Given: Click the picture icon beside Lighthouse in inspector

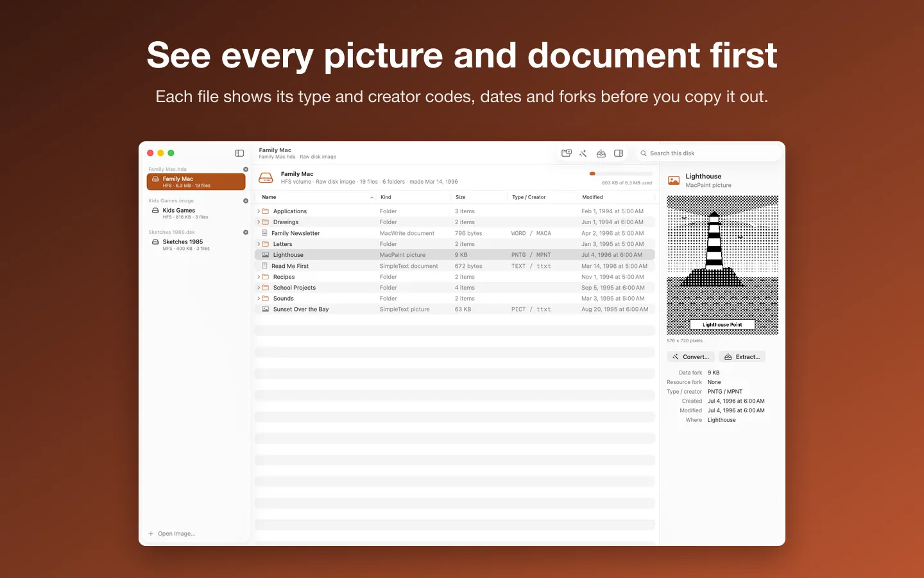Looking at the screenshot, I should (674, 180).
